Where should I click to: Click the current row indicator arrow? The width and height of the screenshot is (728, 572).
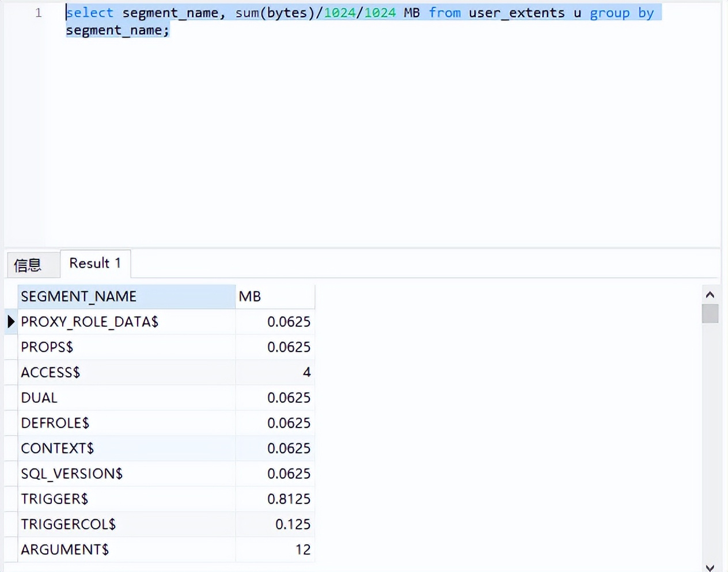coord(11,322)
